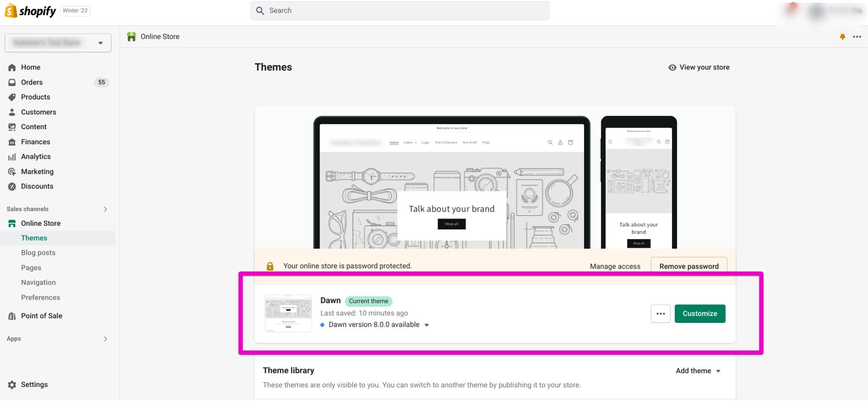Click the Orders inbox icon
Image resolution: width=868 pixels, height=402 pixels.
[12, 82]
